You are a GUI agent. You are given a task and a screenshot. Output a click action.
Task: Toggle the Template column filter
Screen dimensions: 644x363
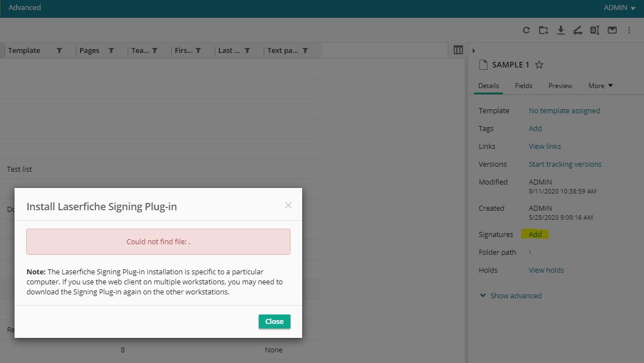point(60,51)
